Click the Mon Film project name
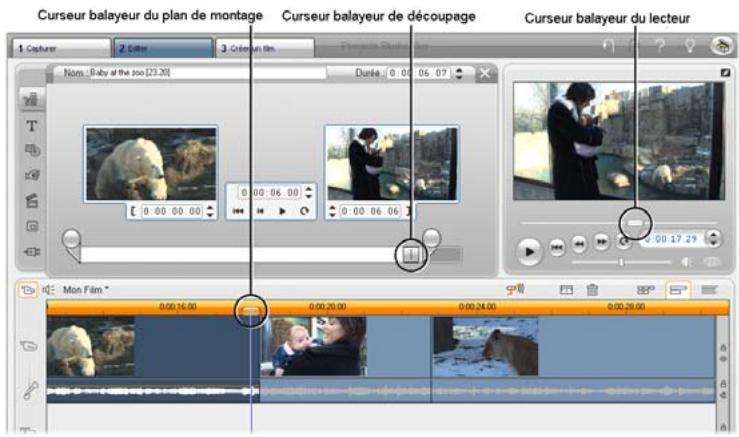 click(x=86, y=290)
